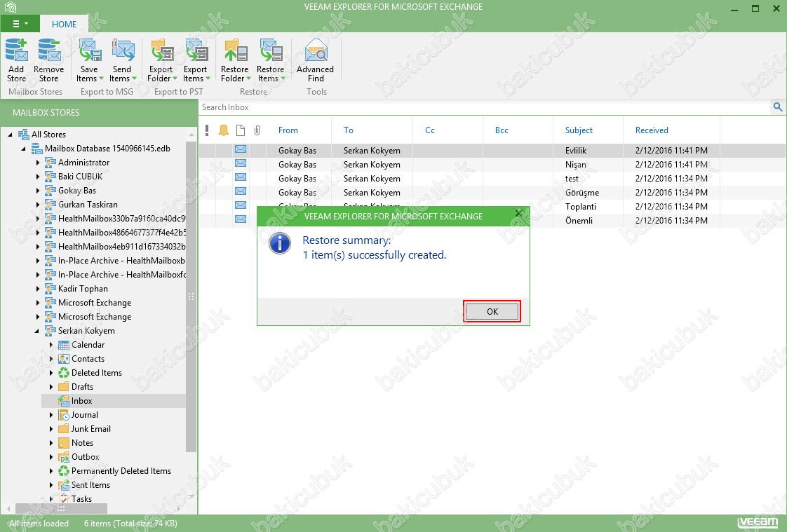The height and width of the screenshot is (532, 787).
Task: Select the Gokay Bas mailbox
Action: coord(76,191)
